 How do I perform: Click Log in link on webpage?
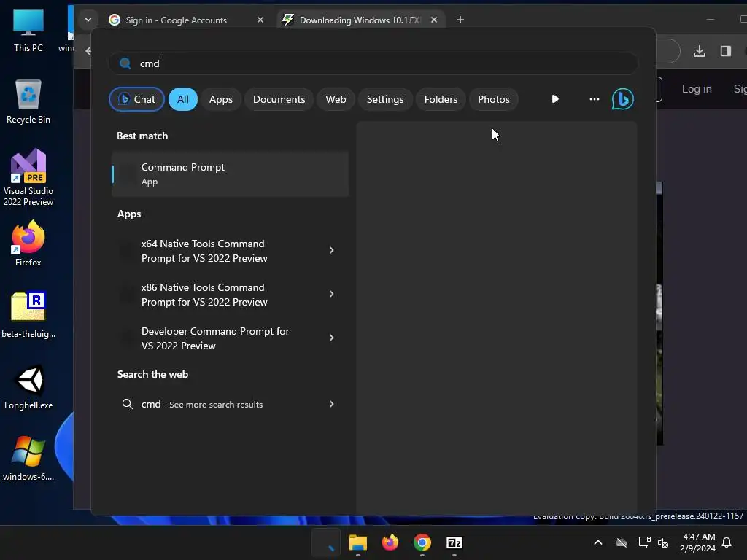point(697,88)
